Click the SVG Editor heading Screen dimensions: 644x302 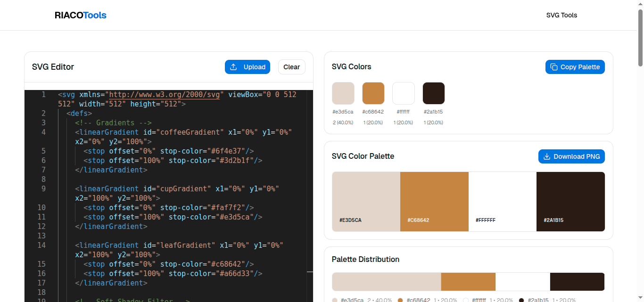(x=53, y=67)
